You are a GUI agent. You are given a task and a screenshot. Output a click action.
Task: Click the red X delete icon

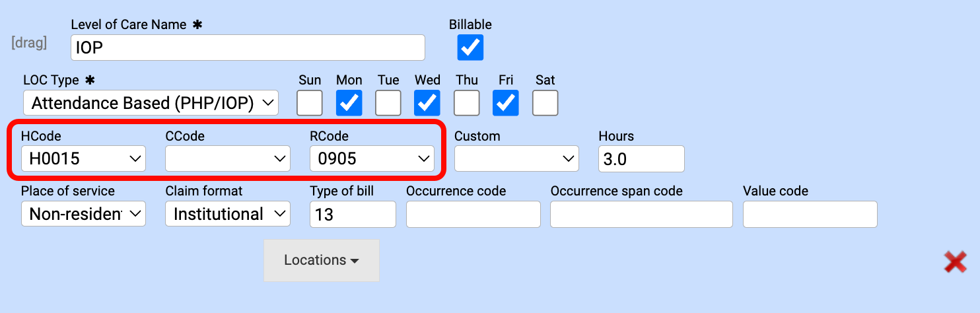pos(955,262)
